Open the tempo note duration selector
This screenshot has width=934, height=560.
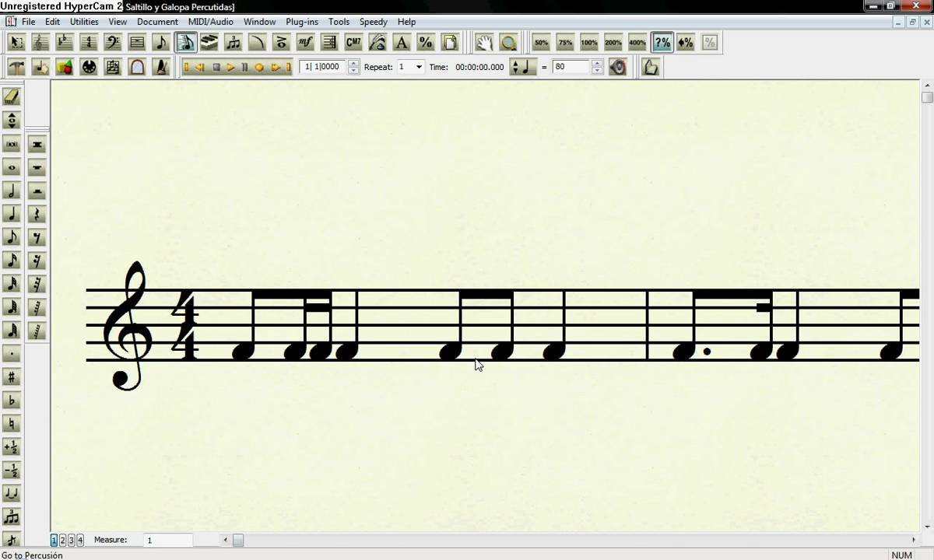coord(523,67)
